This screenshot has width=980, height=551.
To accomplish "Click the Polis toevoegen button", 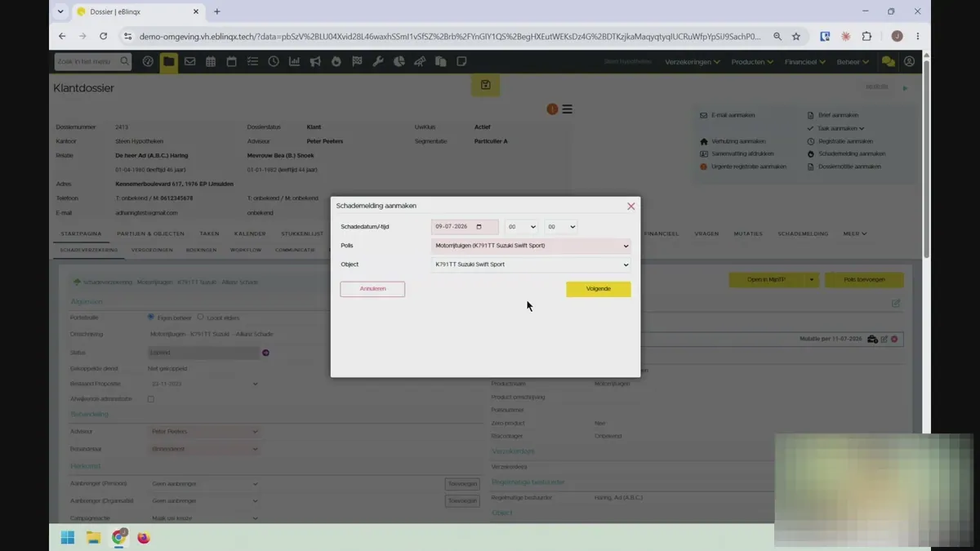I will point(864,280).
